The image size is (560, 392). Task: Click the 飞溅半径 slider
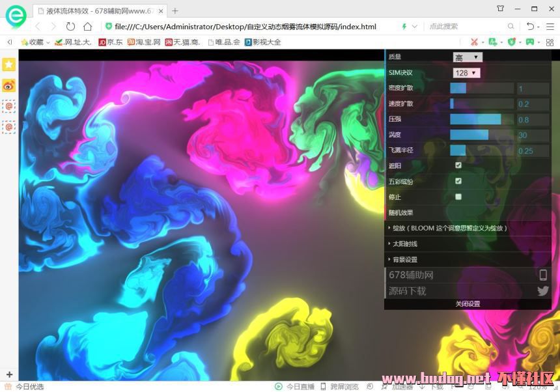coord(482,150)
